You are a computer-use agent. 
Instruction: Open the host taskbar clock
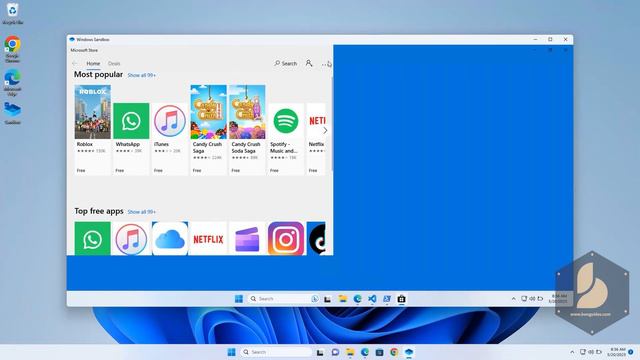[616, 352]
